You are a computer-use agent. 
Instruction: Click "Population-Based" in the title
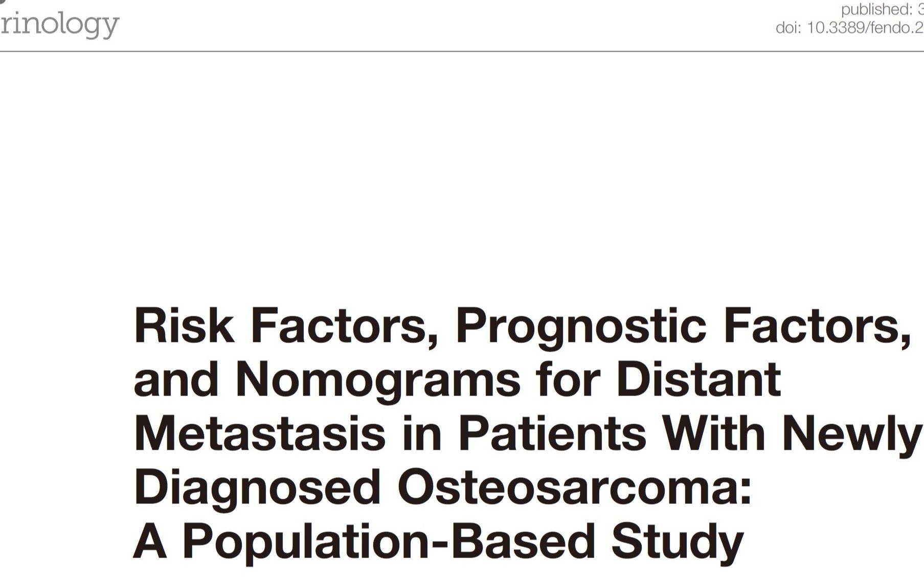[389, 542]
